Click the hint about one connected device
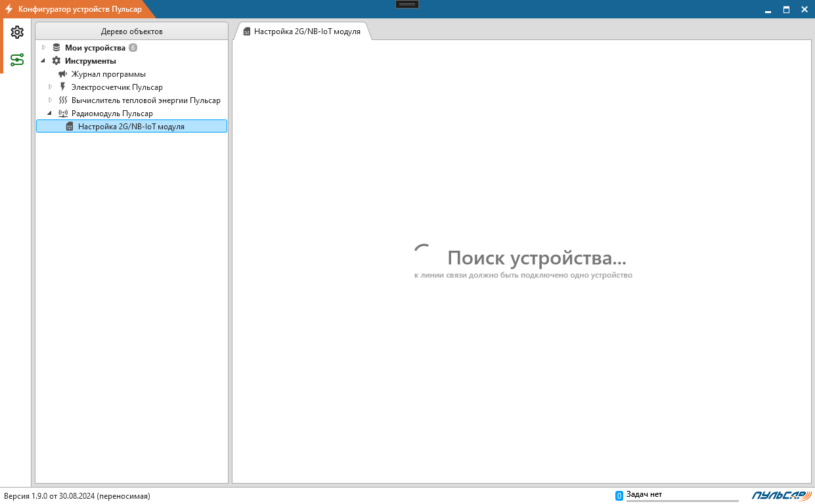Viewport: 815px width, 504px height. click(523, 275)
